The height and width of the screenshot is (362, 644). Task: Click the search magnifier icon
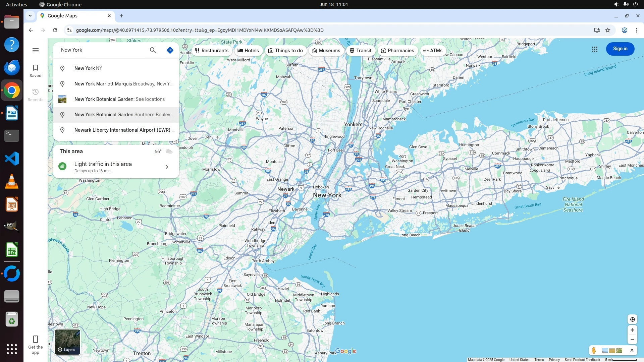pos(153,50)
